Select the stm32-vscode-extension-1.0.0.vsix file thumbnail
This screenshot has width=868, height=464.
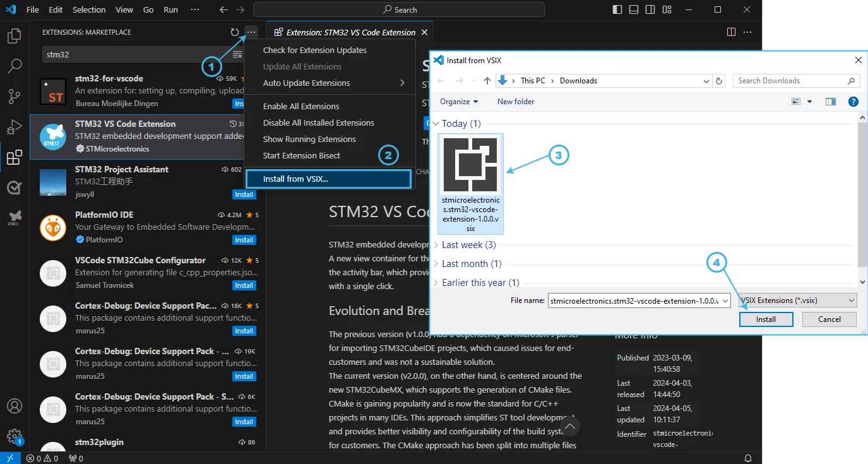pyautogui.click(x=470, y=184)
